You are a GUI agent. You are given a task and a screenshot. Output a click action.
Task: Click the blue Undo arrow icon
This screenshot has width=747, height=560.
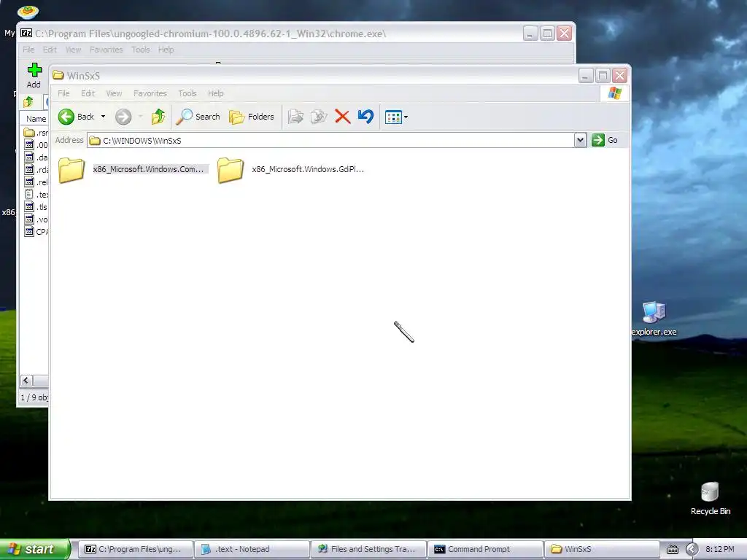pyautogui.click(x=365, y=117)
